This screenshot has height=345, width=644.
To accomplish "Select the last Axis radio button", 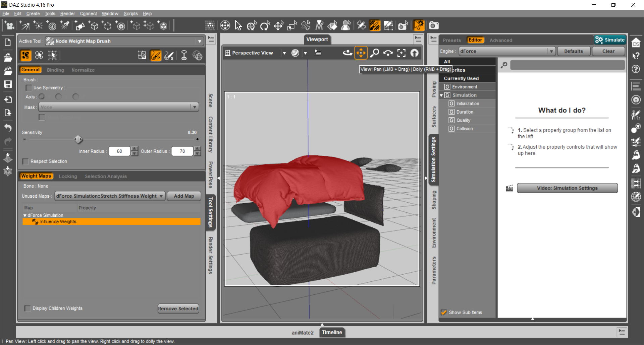I will coord(76,97).
